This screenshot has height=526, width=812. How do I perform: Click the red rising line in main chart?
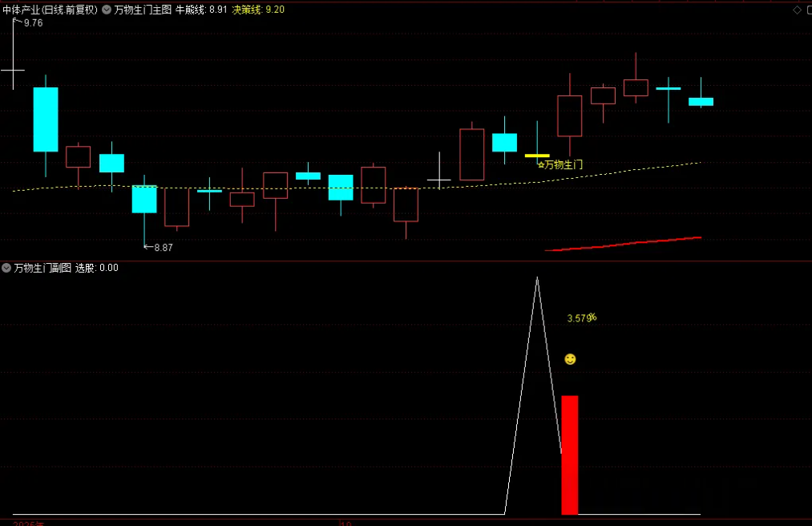pos(625,244)
